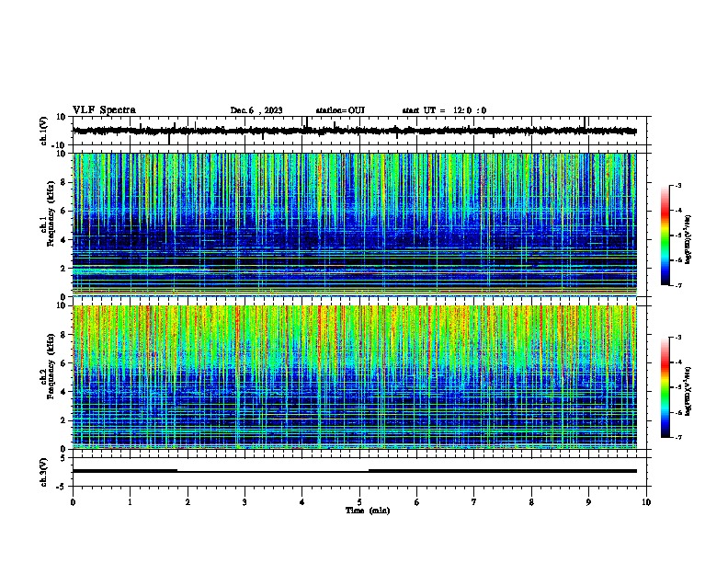Click the time axis tick label '5'
The image size is (728, 563).
pos(359,502)
